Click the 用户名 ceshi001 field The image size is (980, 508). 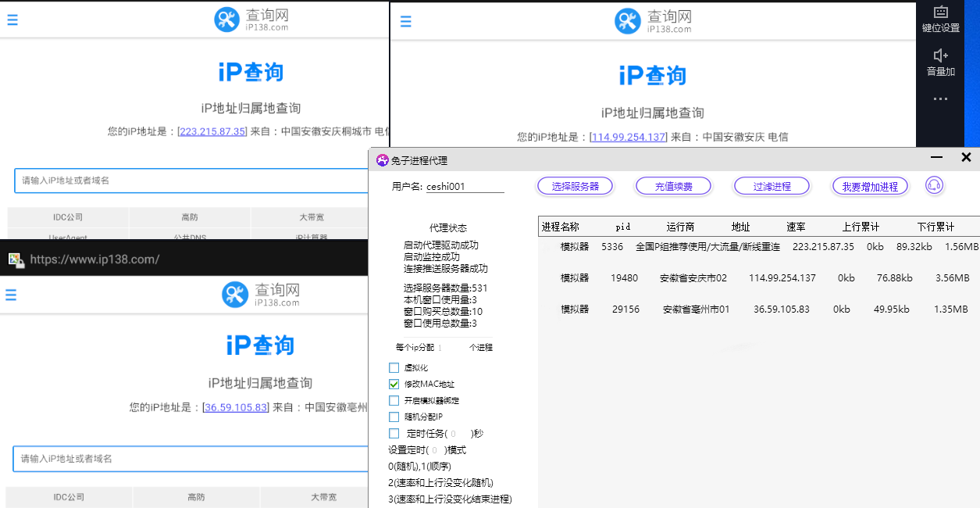click(x=464, y=187)
